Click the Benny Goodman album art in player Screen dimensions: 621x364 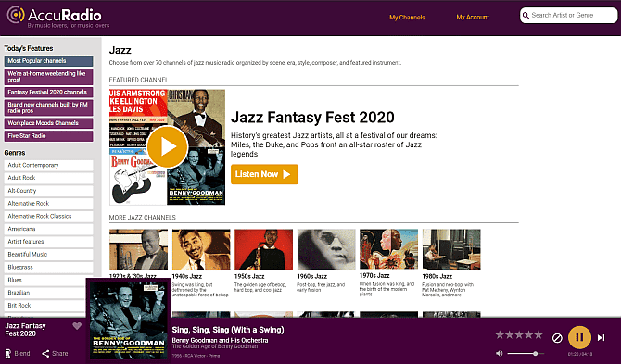coord(128,320)
